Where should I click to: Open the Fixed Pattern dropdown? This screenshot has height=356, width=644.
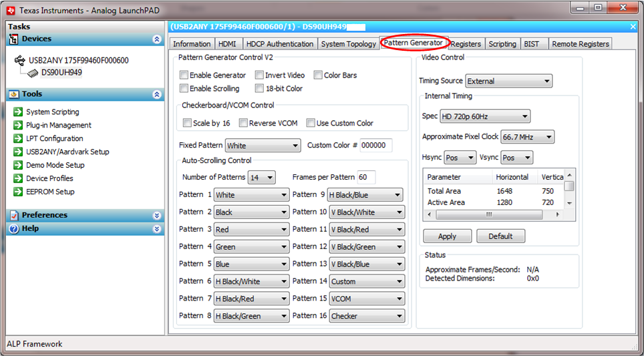[263, 146]
